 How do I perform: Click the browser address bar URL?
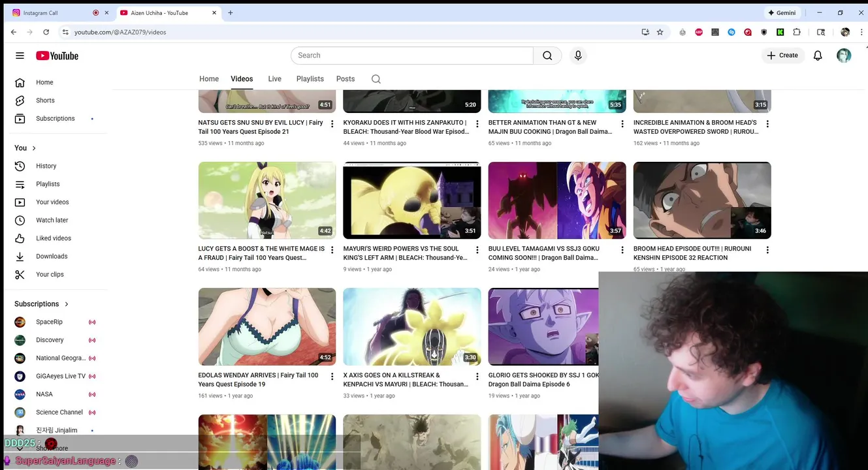click(x=120, y=32)
